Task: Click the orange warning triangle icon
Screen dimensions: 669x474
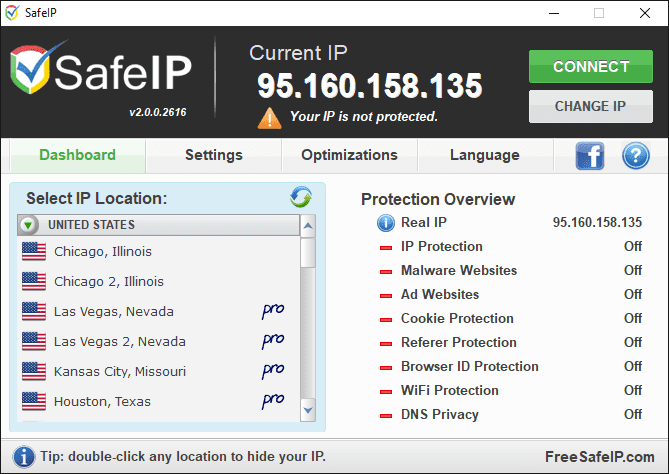Action: coord(269,118)
